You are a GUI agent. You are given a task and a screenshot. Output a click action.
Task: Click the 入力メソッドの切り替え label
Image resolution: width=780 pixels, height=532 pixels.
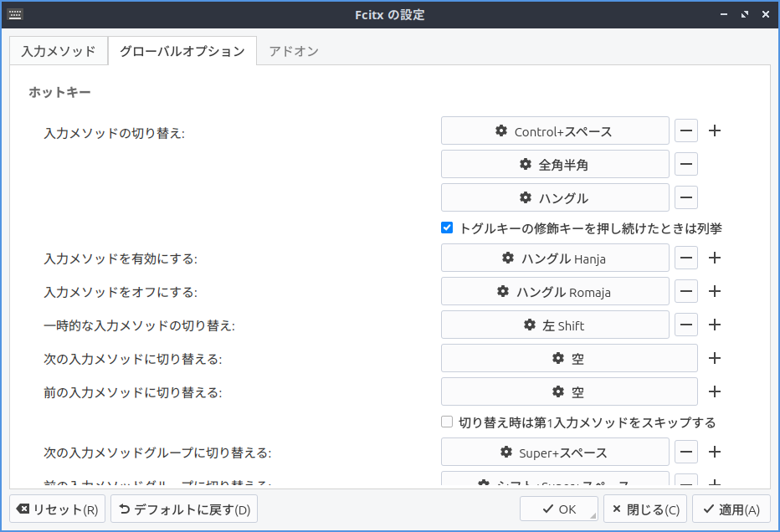click(x=115, y=133)
